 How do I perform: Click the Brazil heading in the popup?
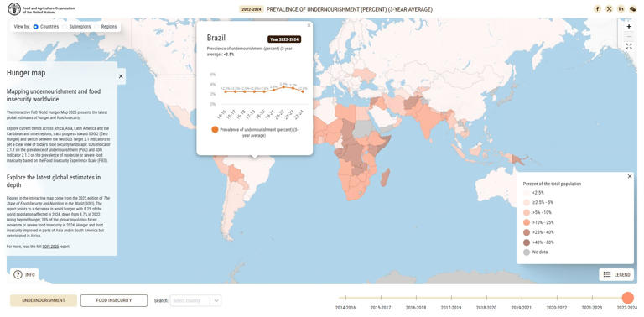point(216,38)
